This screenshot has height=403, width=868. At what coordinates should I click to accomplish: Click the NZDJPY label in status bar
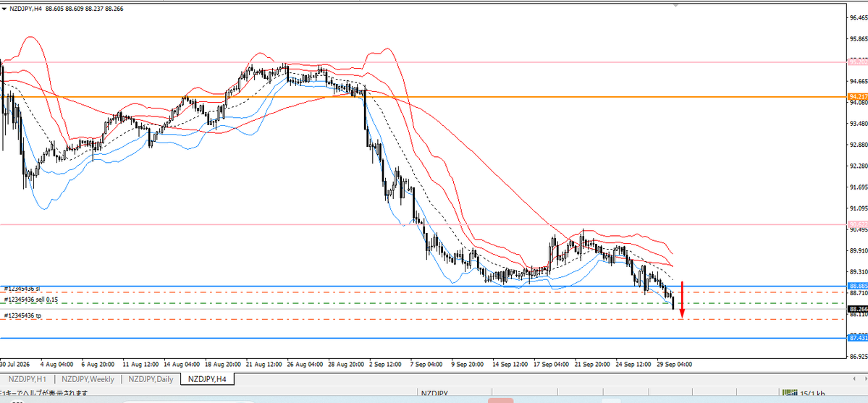434,394
